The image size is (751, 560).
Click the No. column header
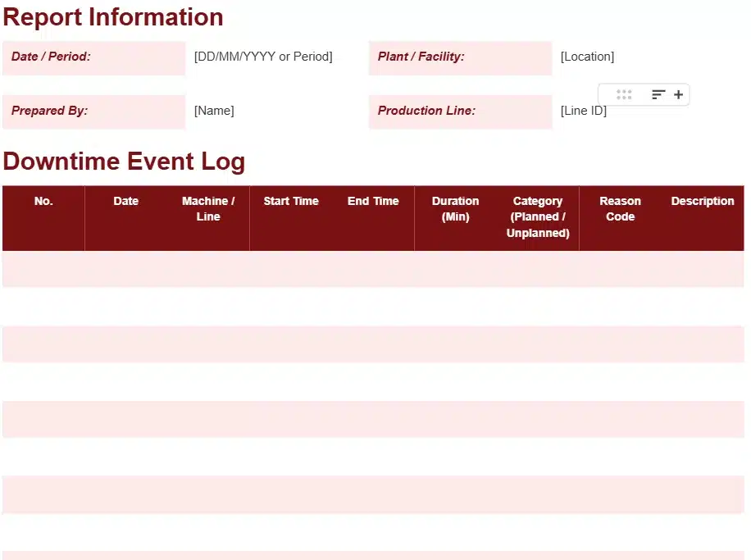click(x=43, y=201)
